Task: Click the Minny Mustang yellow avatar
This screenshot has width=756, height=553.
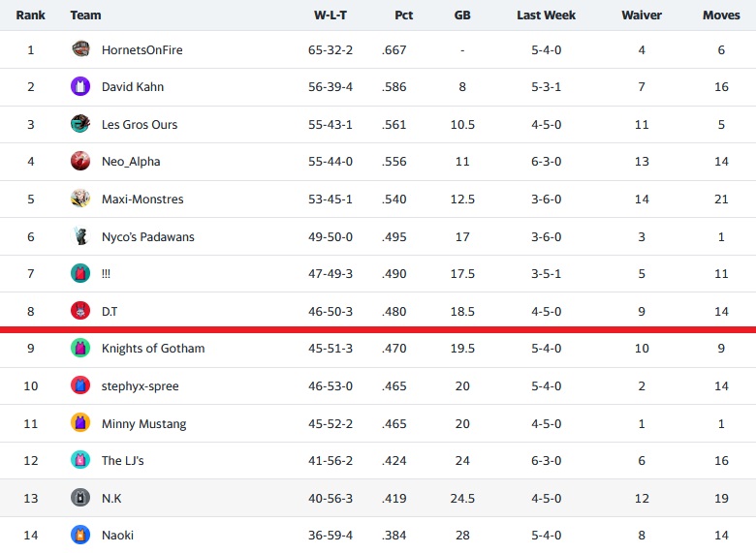Action: click(80, 423)
